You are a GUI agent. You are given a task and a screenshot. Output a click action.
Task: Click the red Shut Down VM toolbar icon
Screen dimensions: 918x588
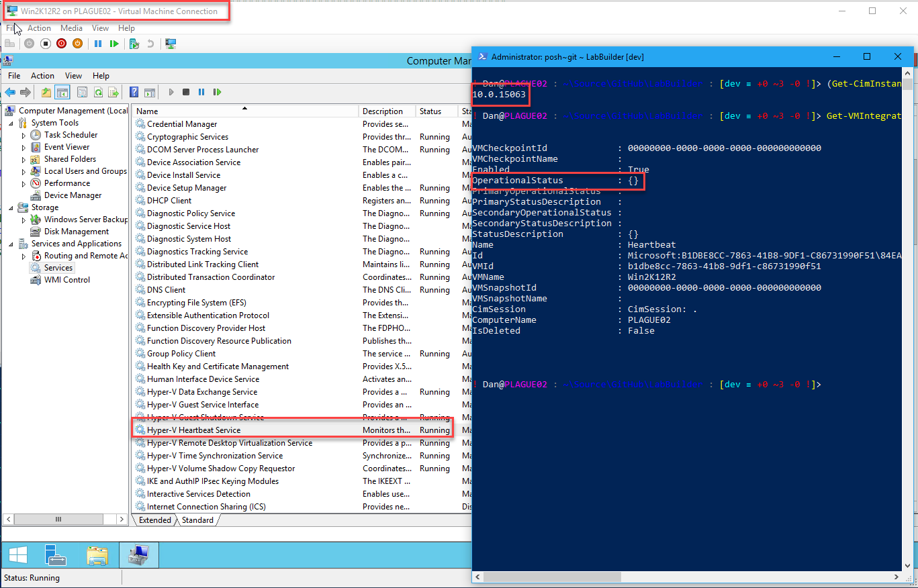tap(62, 44)
